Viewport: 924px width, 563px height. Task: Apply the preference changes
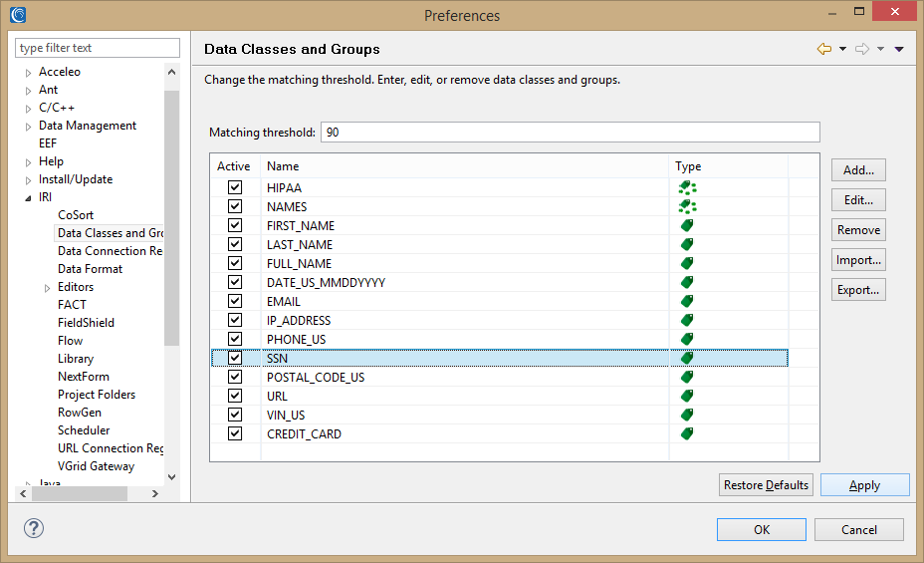pyautogui.click(x=864, y=485)
